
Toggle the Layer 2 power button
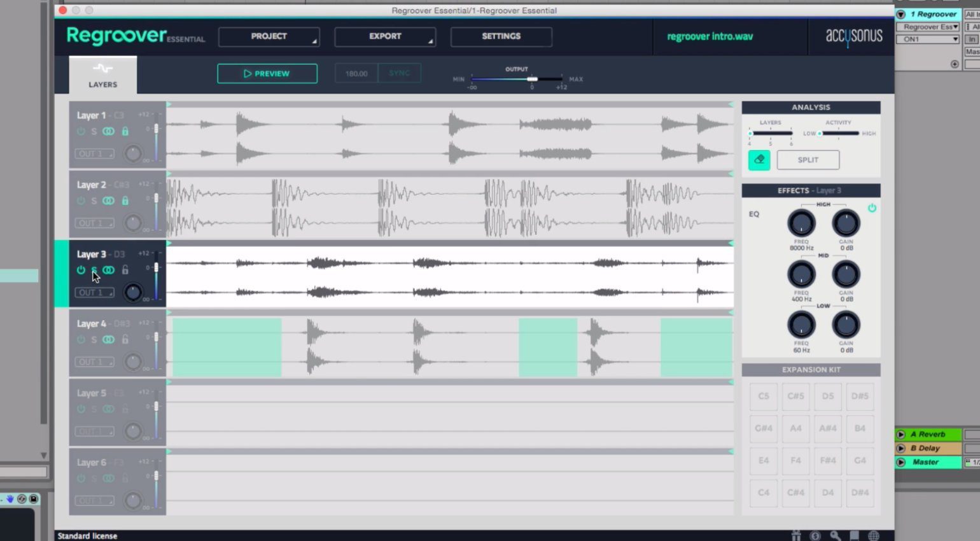tap(81, 200)
